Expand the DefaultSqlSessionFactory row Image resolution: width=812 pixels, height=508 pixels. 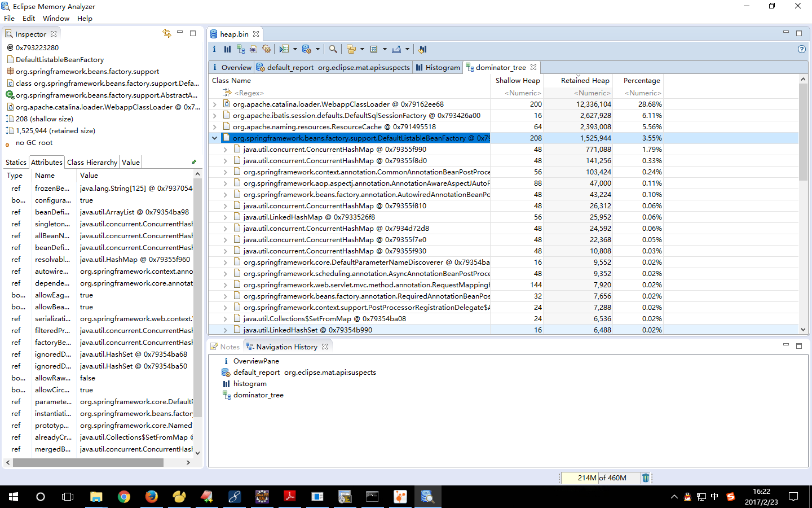[x=215, y=116]
